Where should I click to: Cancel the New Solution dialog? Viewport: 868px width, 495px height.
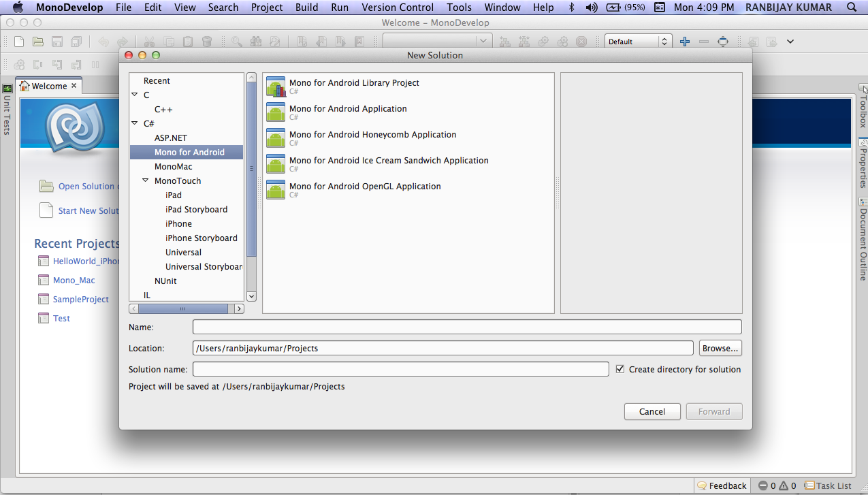pos(652,411)
